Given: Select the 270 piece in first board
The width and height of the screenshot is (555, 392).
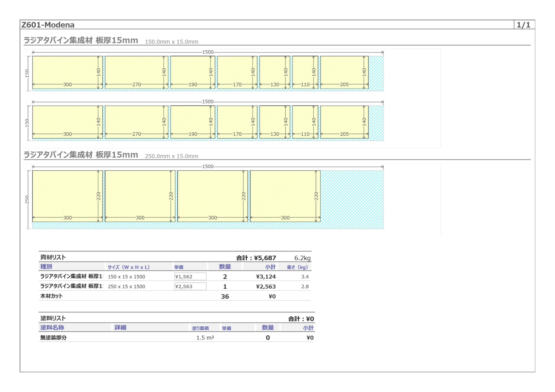Looking at the screenshot, I should pos(137,73).
